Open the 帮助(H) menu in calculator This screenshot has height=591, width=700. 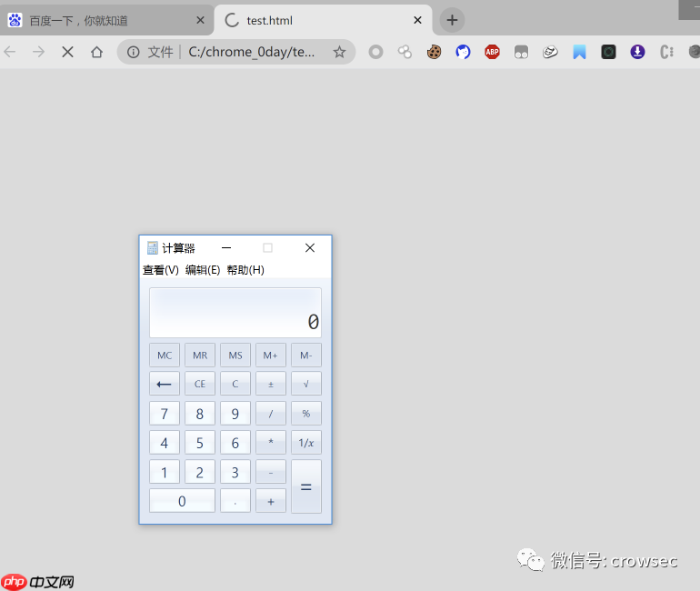(x=245, y=270)
